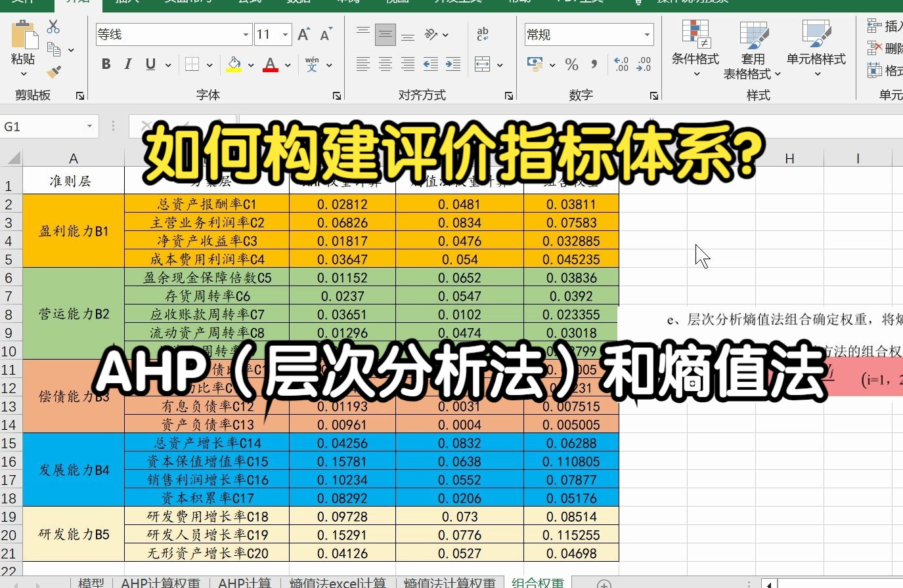Click the Paste clipboard icon
The width and height of the screenshot is (903, 588).
24,34
